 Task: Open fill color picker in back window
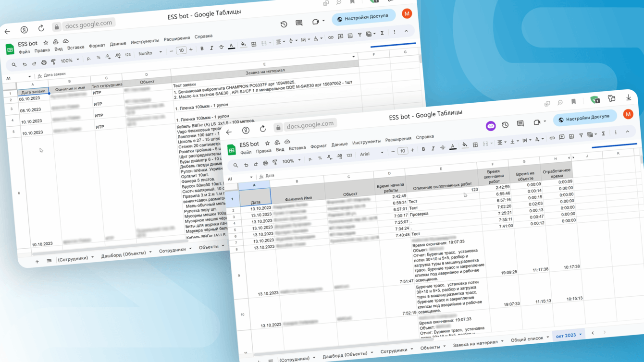click(x=243, y=45)
